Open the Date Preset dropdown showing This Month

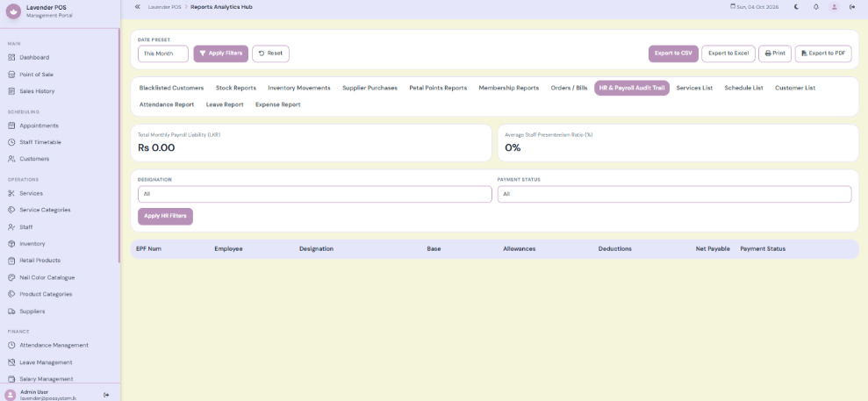[x=163, y=54]
